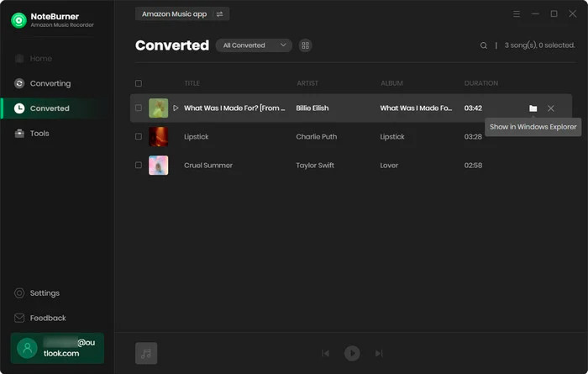
Task: Select the Lipstick song title
Action: pos(196,136)
